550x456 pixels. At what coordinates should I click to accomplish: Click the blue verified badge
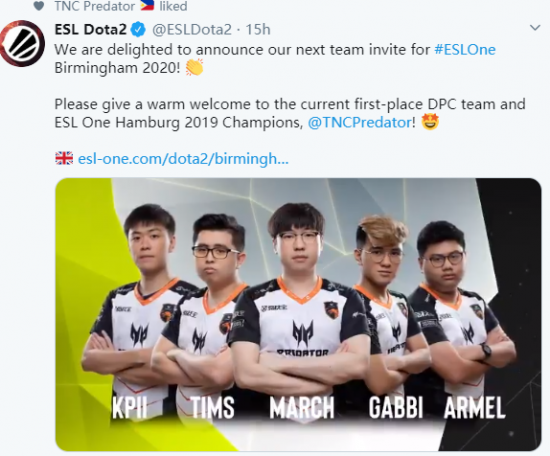tap(138, 29)
